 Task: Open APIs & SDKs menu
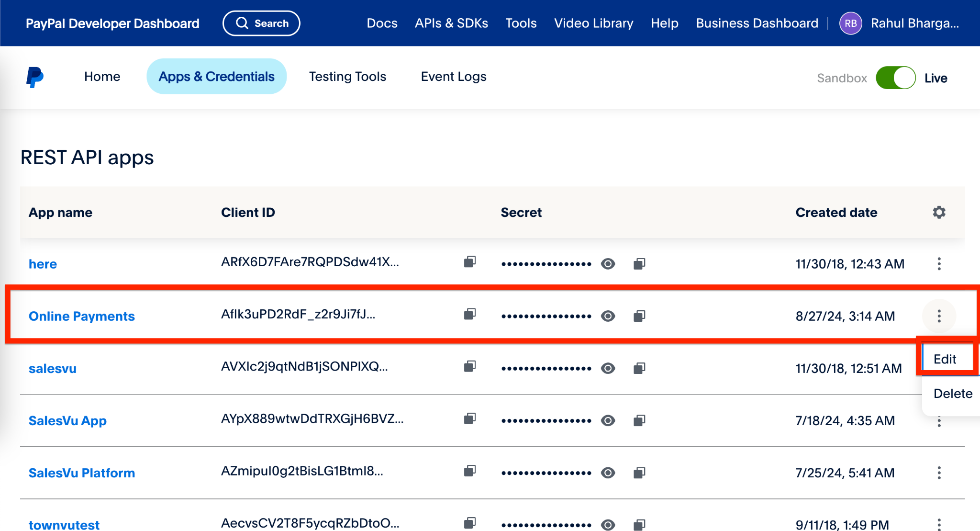pos(451,23)
